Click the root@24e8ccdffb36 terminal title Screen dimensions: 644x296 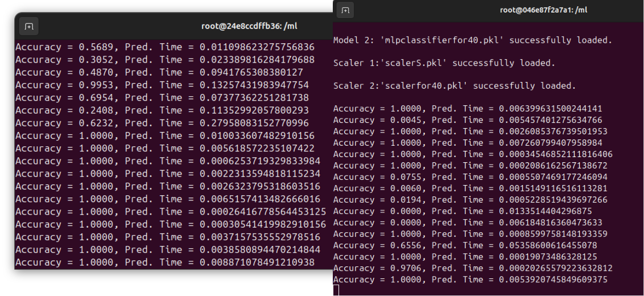[249, 27]
